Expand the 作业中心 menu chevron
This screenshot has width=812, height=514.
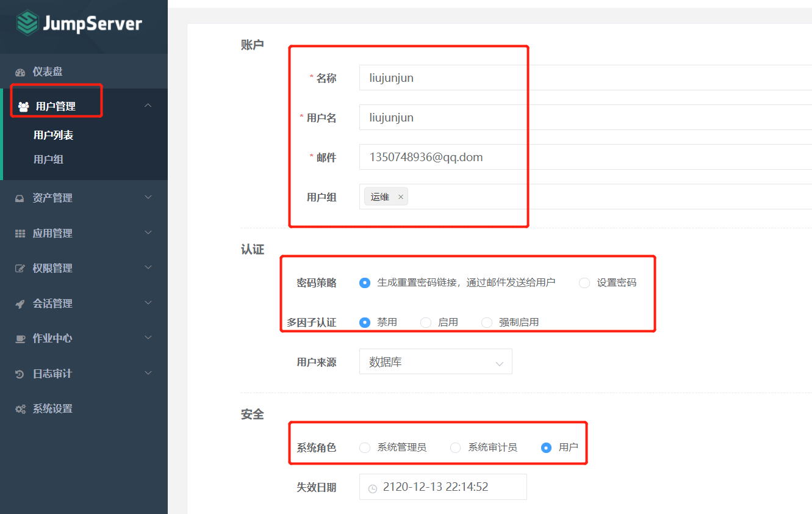point(148,338)
